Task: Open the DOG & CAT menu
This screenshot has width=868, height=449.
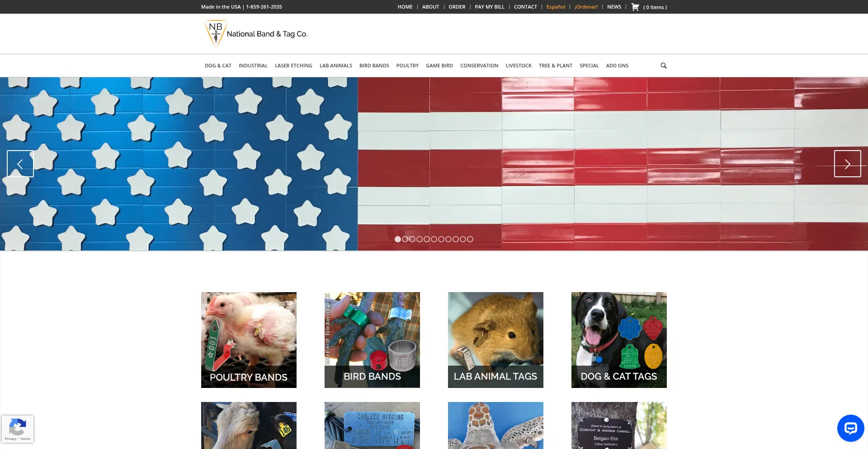Action: 218,66
